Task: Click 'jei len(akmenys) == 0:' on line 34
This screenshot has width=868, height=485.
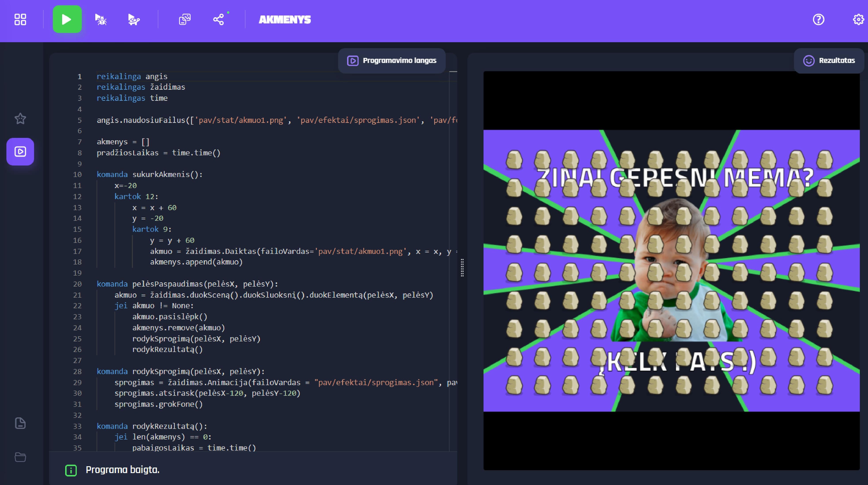Action: [163, 437]
